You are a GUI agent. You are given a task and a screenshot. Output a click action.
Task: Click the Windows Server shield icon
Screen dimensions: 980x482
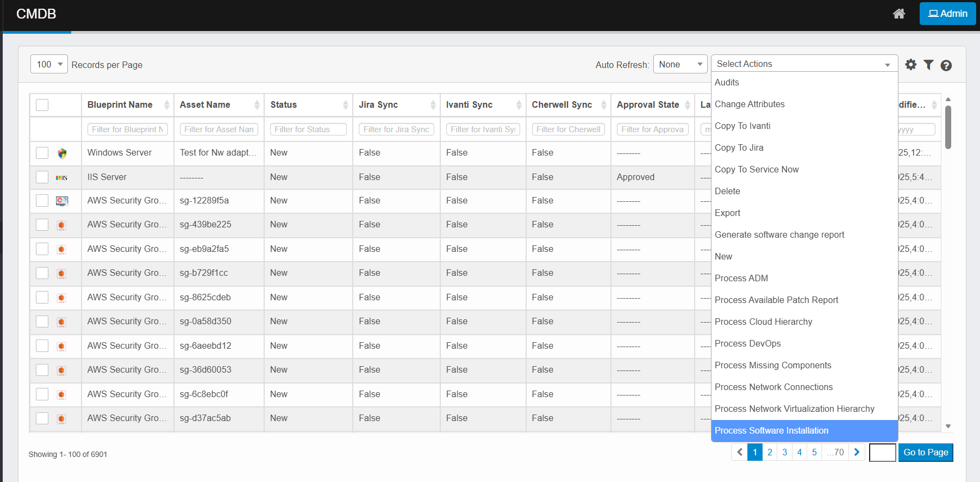(62, 153)
